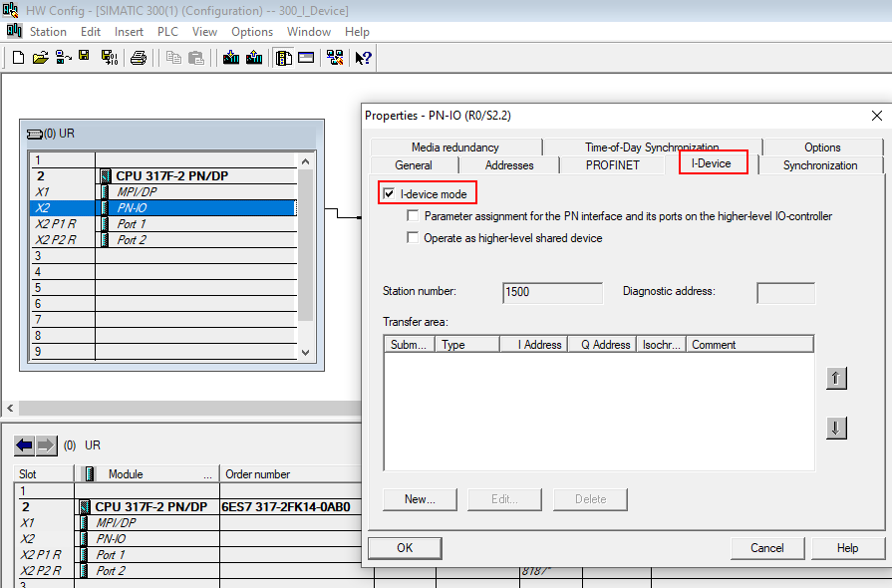892x588 pixels.
Task: Open the PLC menu
Action: pos(167,32)
